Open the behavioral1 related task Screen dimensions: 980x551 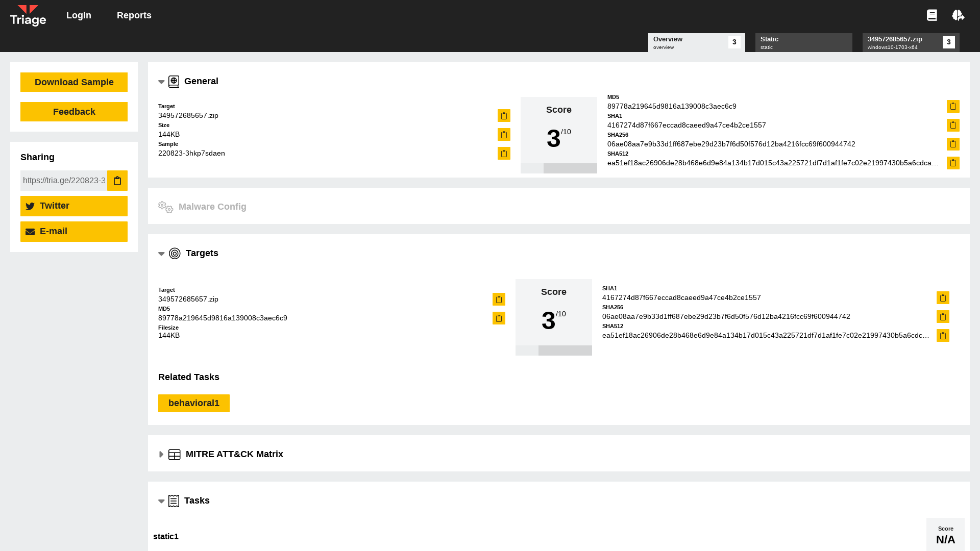point(193,403)
